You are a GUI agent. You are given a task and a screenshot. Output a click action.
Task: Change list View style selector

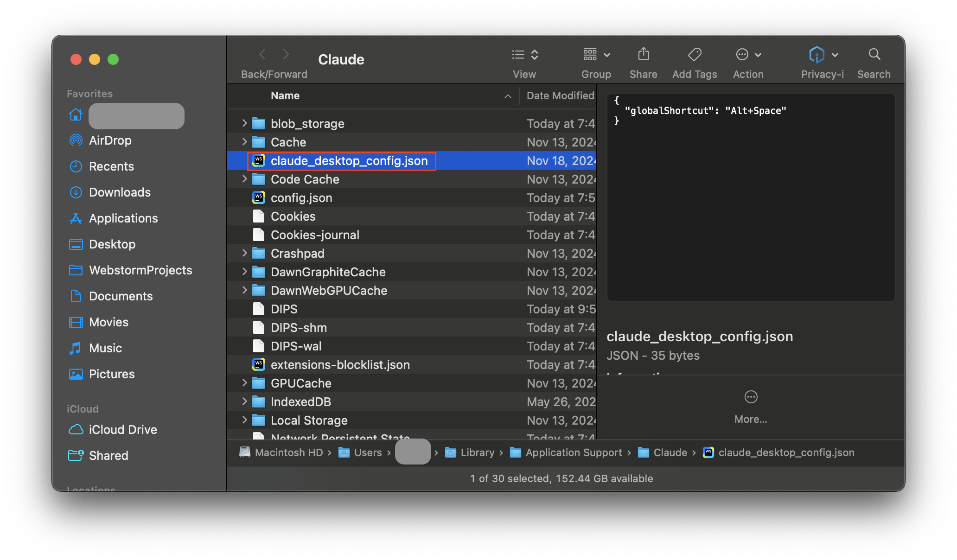[x=524, y=55]
